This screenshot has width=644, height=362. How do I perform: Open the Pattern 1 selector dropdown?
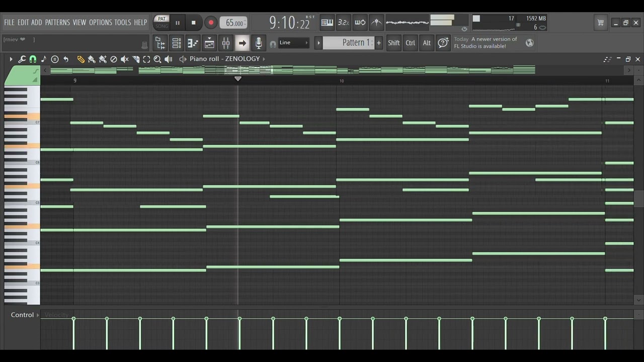pyautogui.click(x=348, y=43)
